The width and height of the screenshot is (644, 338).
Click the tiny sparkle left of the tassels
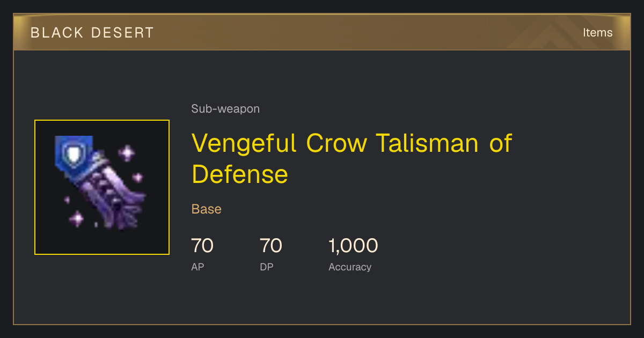click(x=68, y=200)
